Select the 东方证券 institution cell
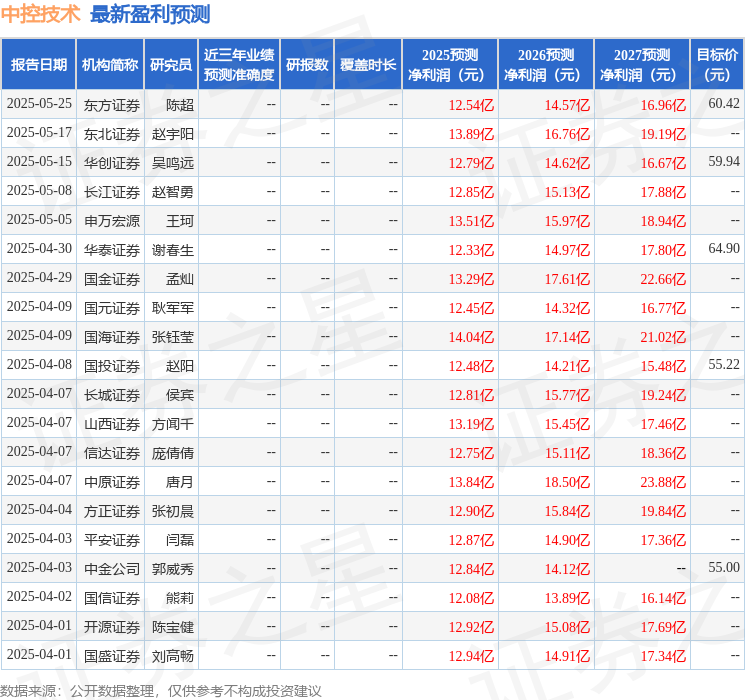Image resolution: width=745 pixels, height=700 pixels. pyautogui.click(x=112, y=105)
